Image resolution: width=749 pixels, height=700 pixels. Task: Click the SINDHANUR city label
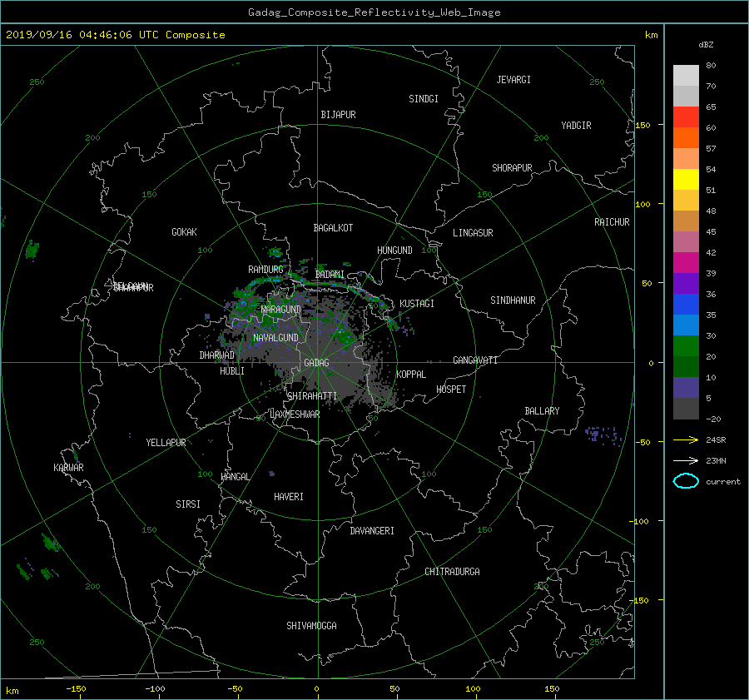coord(513,300)
